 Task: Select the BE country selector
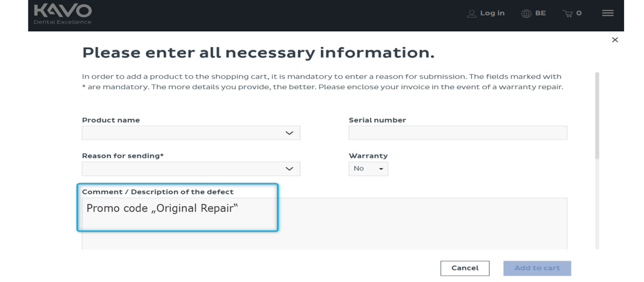[x=540, y=13]
